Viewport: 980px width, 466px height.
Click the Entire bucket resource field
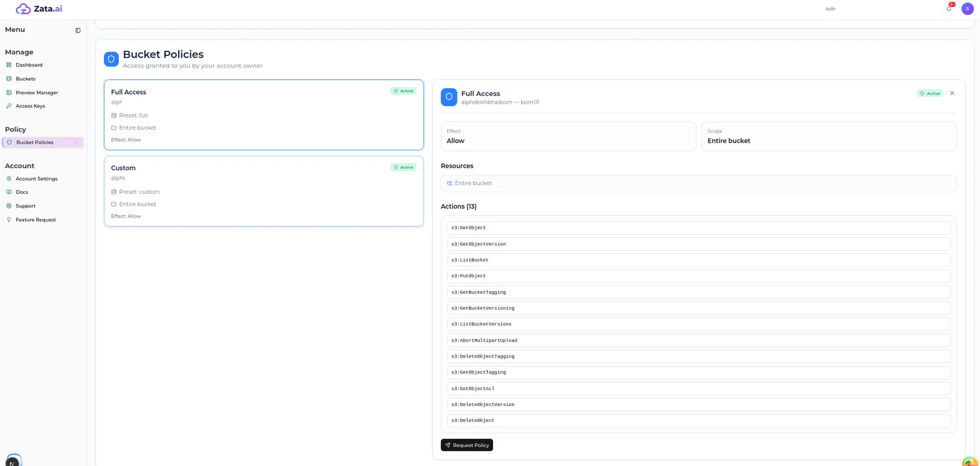click(x=699, y=183)
